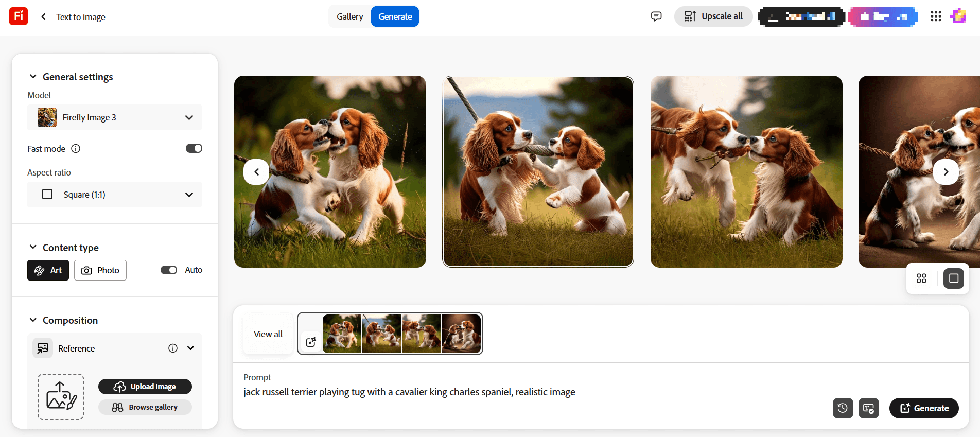Screen dimensions: 980x437
Task: Collapse the Content type section
Action: [33, 247]
